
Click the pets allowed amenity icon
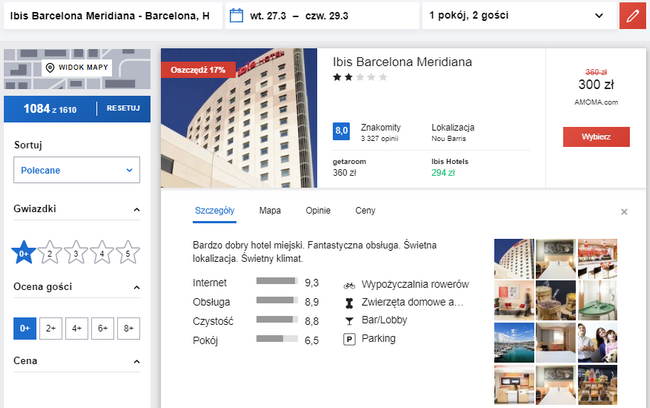point(349,303)
